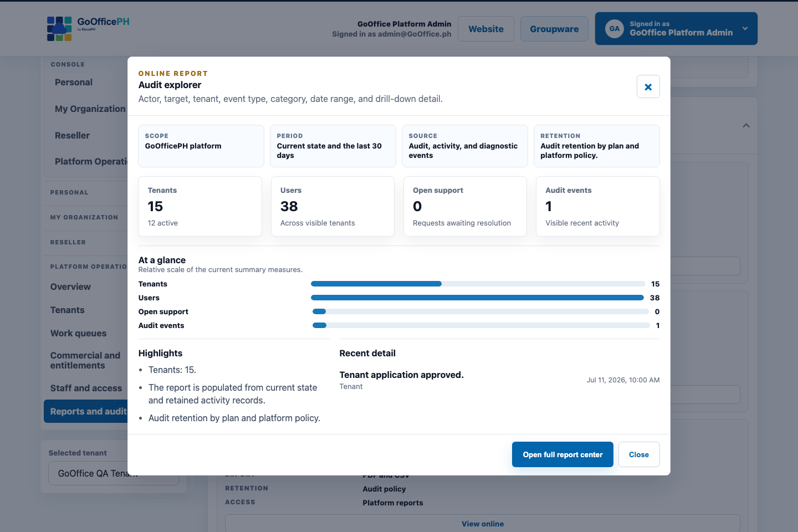Click the 'Tenants: 15.' highlight

[172, 370]
